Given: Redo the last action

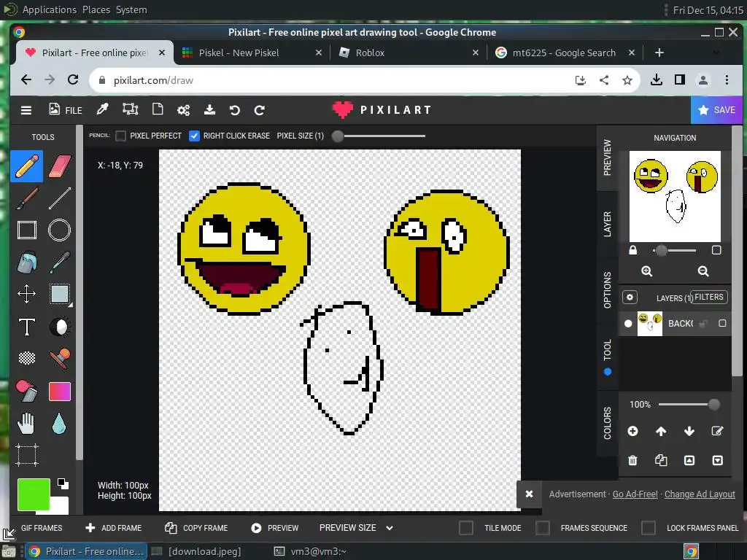Looking at the screenshot, I should [x=260, y=111].
